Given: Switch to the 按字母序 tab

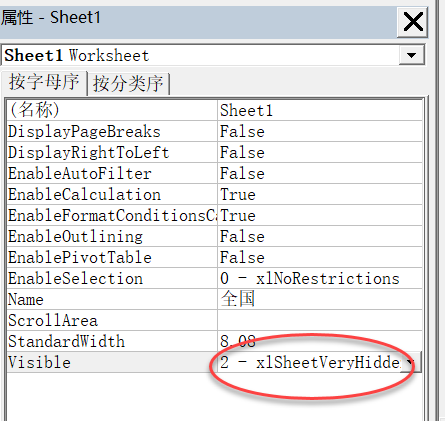Looking at the screenshot, I should pyautogui.click(x=44, y=82).
